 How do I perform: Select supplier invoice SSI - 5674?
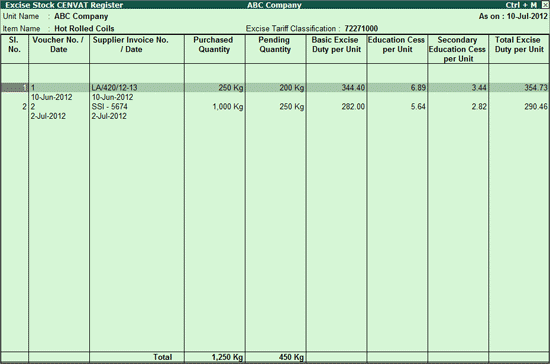[109, 107]
